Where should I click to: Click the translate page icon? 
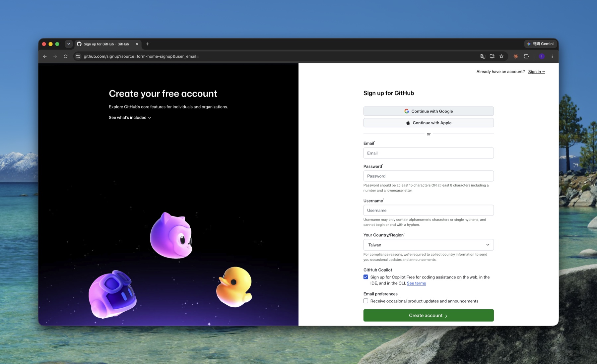click(483, 56)
